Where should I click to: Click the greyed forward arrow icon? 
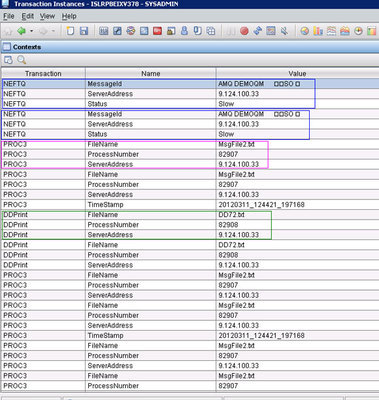coord(43,31)
